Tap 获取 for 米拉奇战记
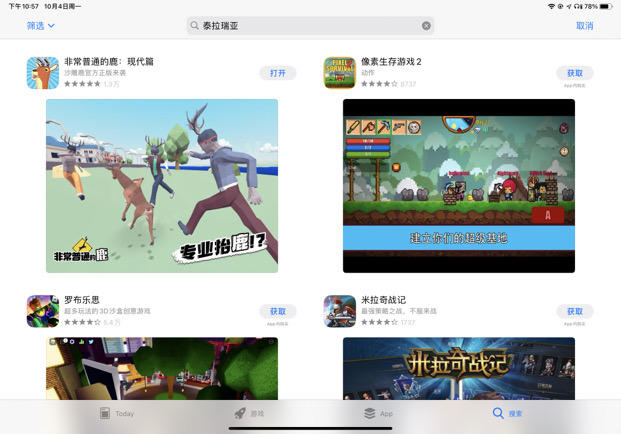 [575, 311]
